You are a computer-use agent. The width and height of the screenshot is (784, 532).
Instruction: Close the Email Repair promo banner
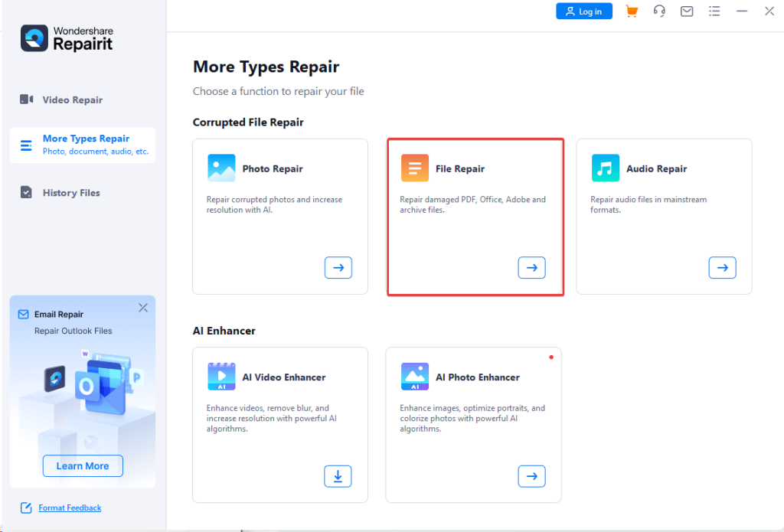point(143,308)
